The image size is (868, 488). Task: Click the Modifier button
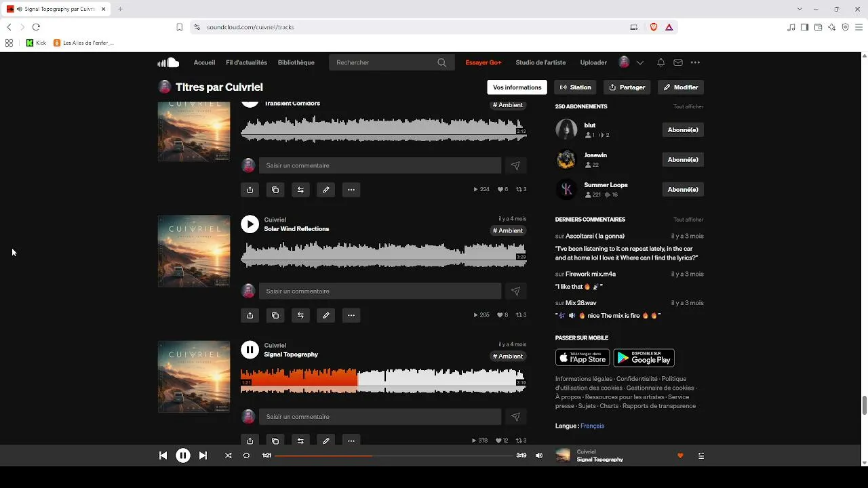pos(681,87)
